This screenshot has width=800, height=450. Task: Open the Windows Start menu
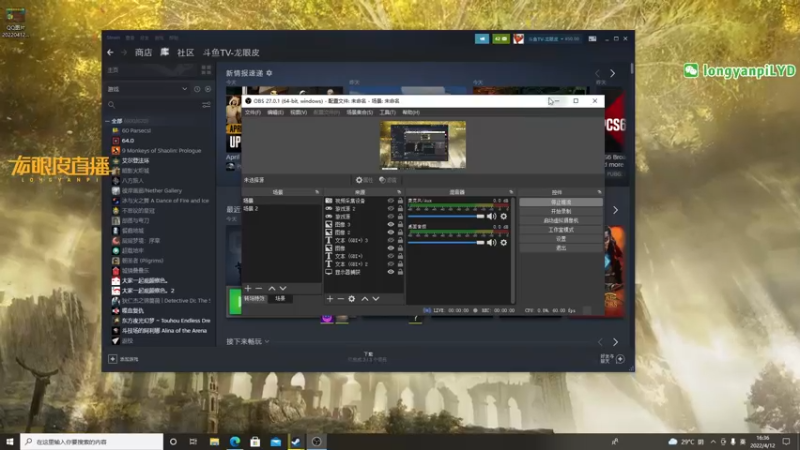point(10,441)
